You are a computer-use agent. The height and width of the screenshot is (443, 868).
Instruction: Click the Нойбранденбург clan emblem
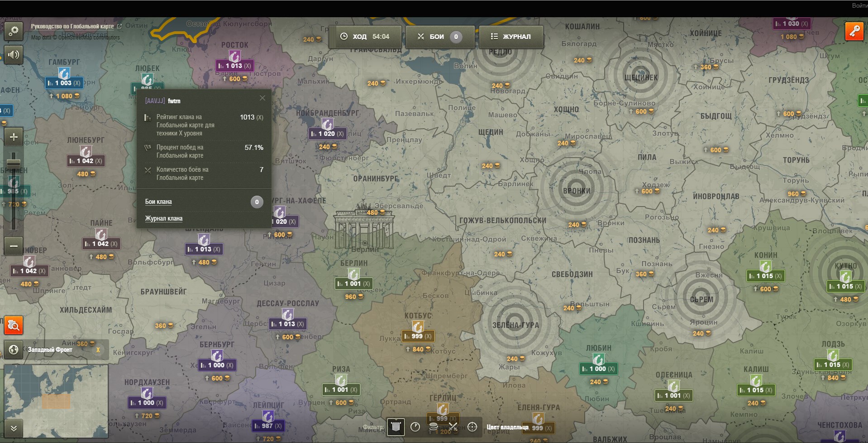click(x=327, y=124)
